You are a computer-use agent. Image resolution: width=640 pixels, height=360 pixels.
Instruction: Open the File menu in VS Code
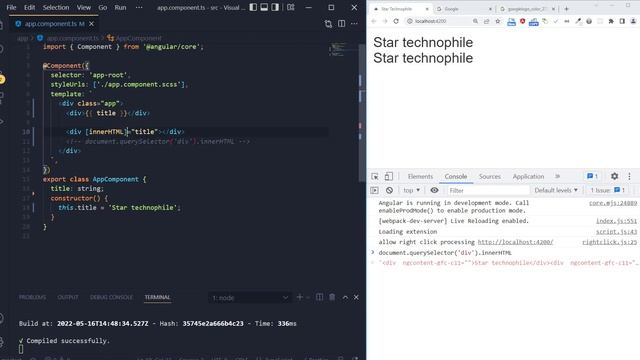[11, 7]
